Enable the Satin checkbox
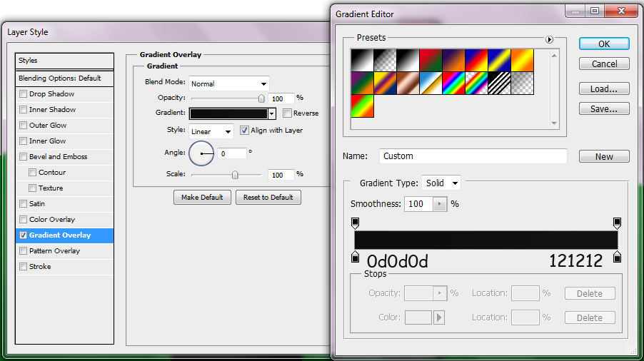Screen dimensions: 644x361 coord(24,204)
